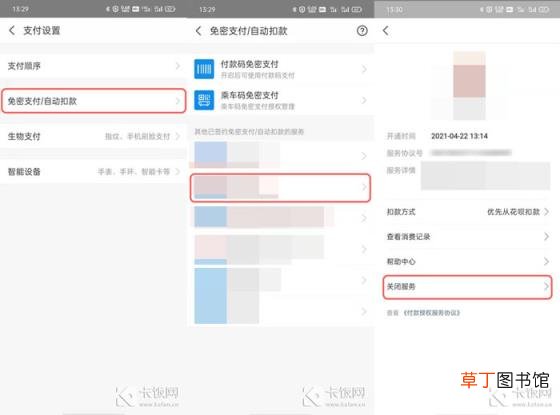Open 智能设备 setting
This screenshot has height=415, width=560.
click(x=93, y=172)
